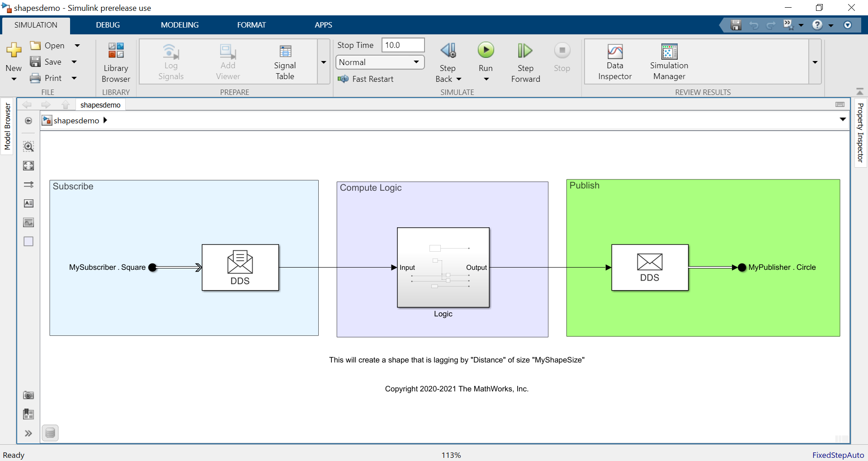The height and width of the screenshot is (461, 868).
Task: Open the Data Inspector
Action: pyautogui.click(x=614, y=61)
